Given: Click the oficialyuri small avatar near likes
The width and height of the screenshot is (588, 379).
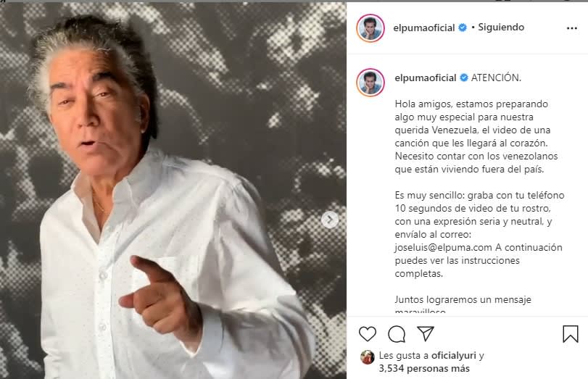Looking at the screenshot, I should point(368,357).
